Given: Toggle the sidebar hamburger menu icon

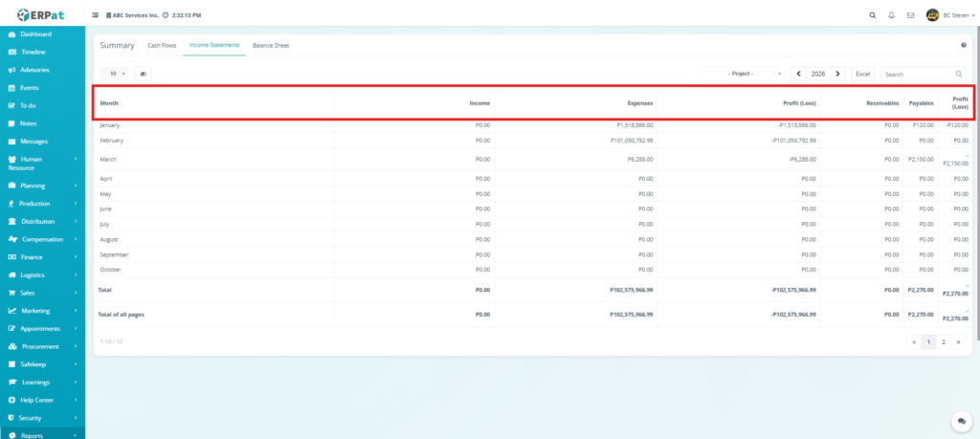Looking at the screenshot, I should point(95,15).
